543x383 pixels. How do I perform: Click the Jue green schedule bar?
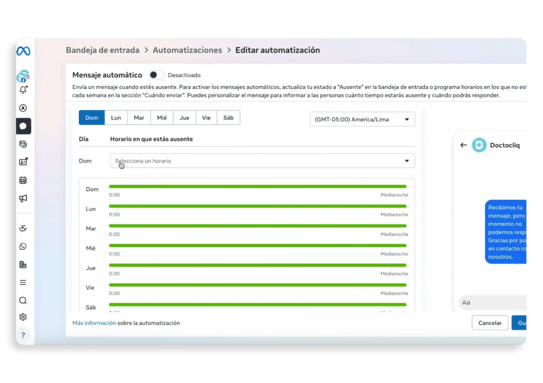click(x=258, y=266)
